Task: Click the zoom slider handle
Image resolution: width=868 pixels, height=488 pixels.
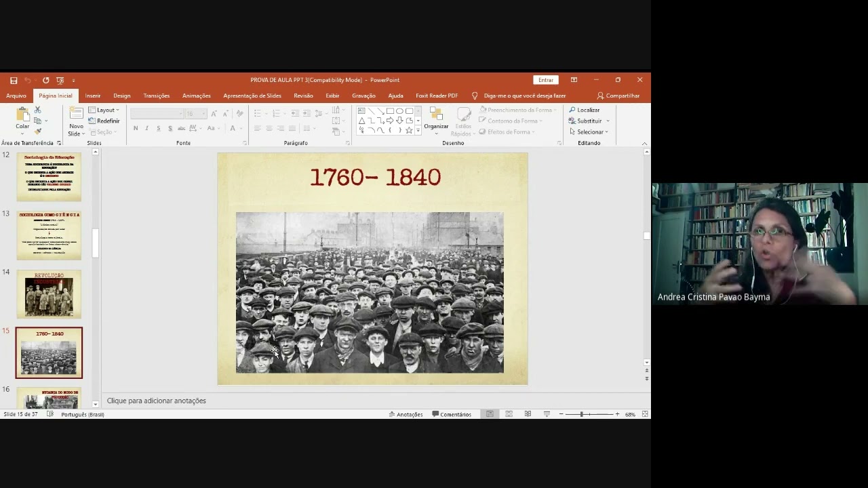Action: coord(581,414)
